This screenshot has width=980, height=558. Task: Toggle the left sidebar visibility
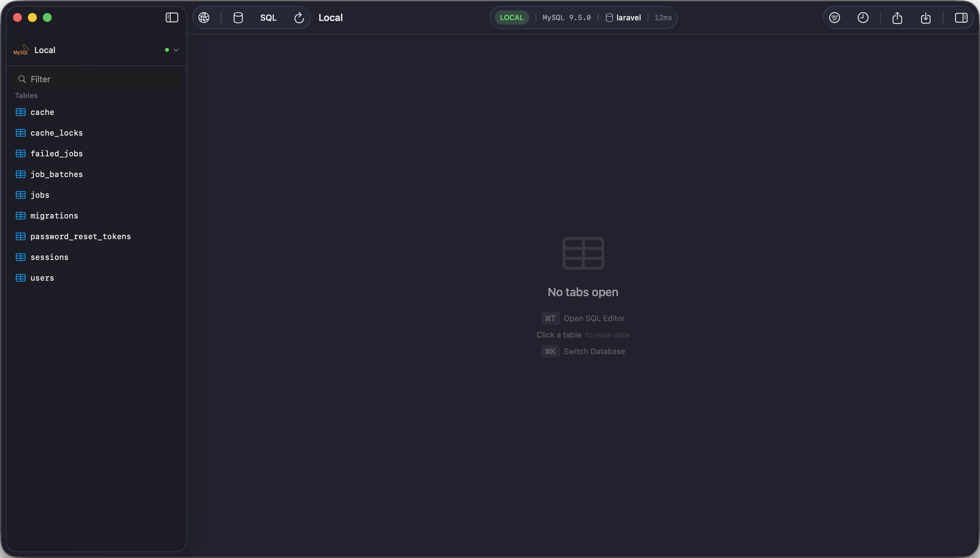pos(171,17)
